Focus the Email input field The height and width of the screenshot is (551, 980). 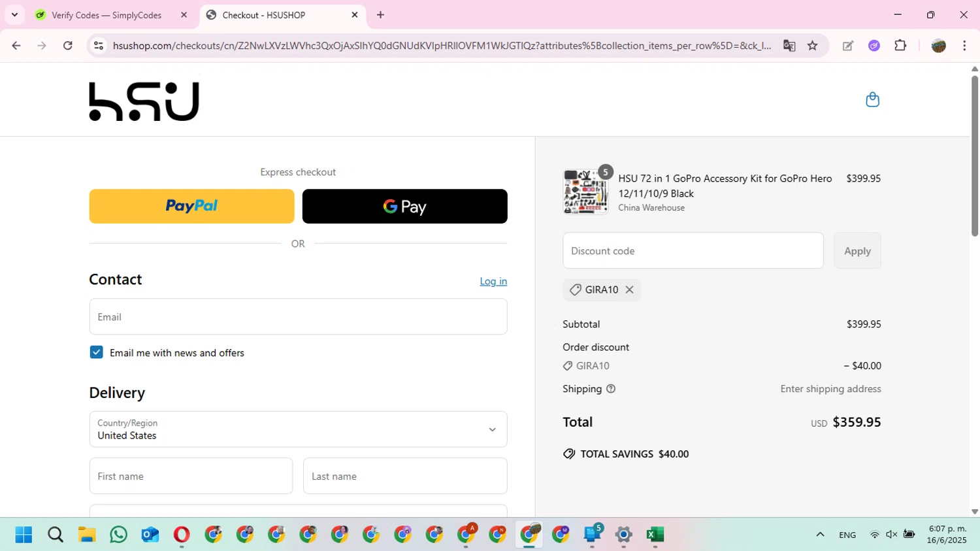tap(298, 317)
